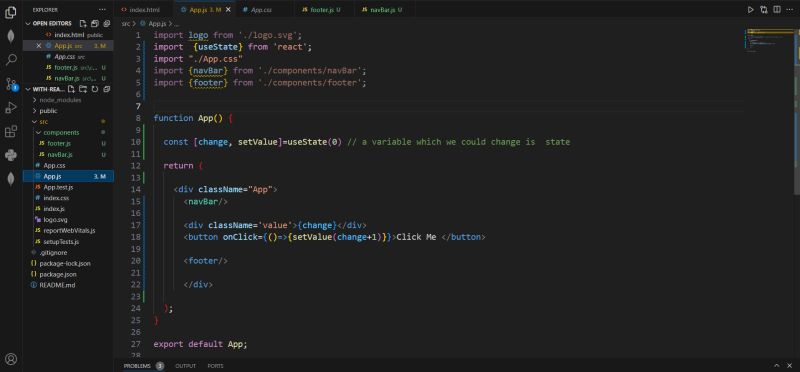This screenshot has width=800, height=372.
Task: Open the Explorer view in activity bar
Action: pyautogui.click(x=11, y=13)
